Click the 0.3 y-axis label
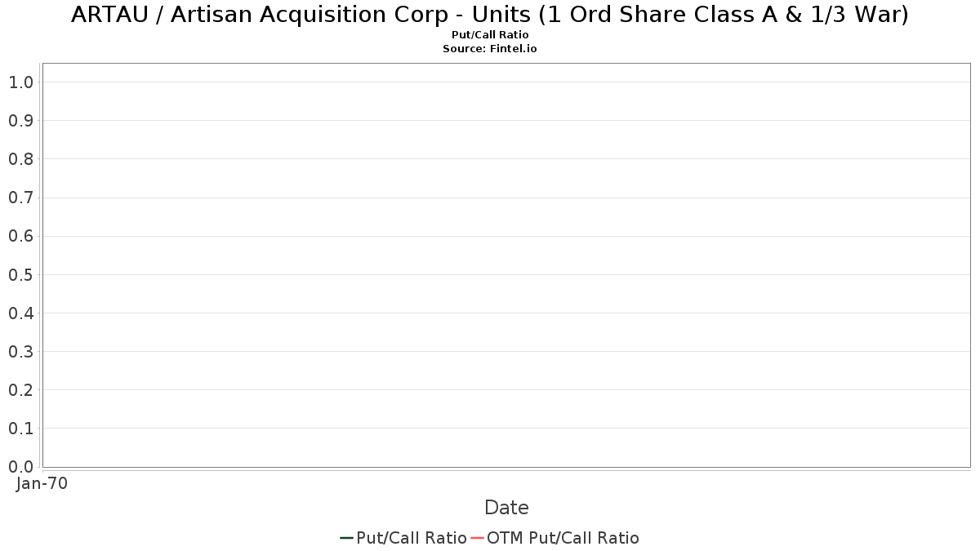 20,352
